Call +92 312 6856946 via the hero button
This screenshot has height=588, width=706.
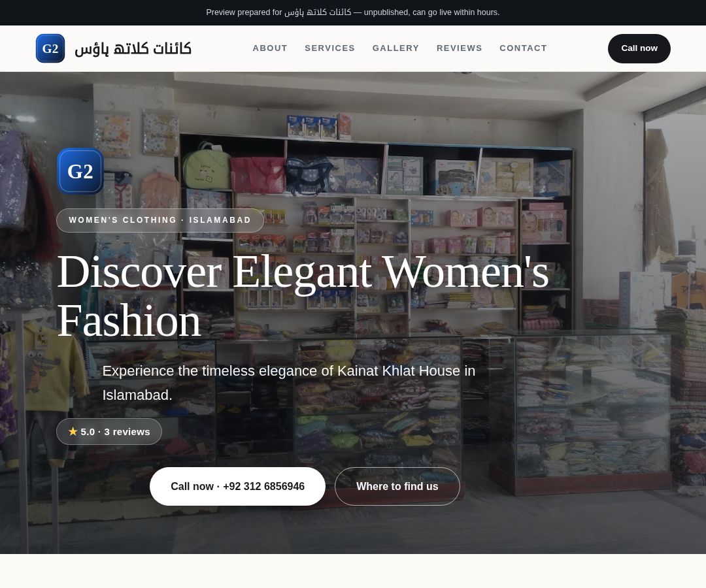click(x=237, y=486)
